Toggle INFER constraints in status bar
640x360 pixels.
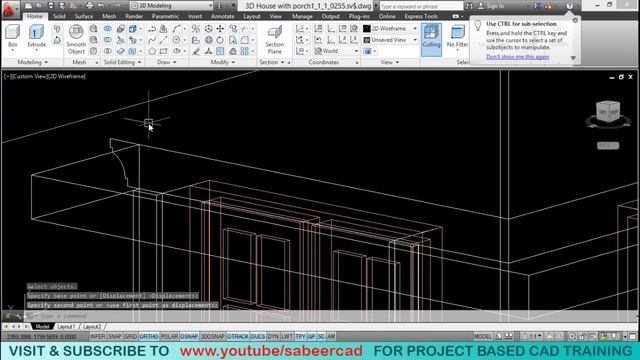tap(98, 336)
